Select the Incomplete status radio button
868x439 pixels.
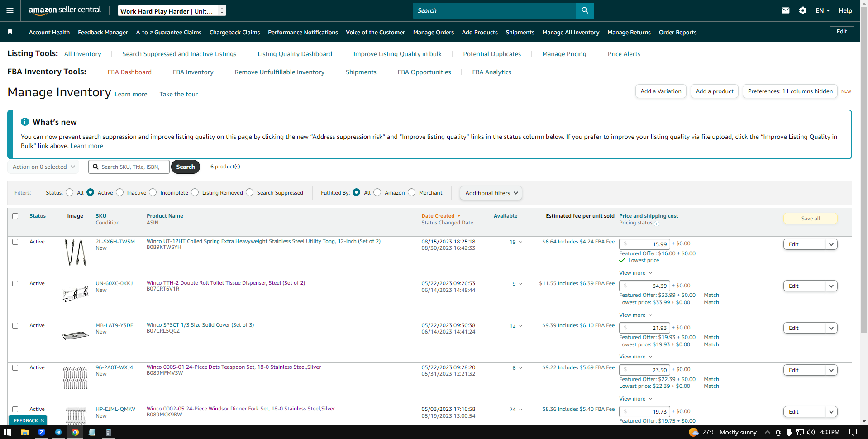pyautogui.click(x=153, y=192)
